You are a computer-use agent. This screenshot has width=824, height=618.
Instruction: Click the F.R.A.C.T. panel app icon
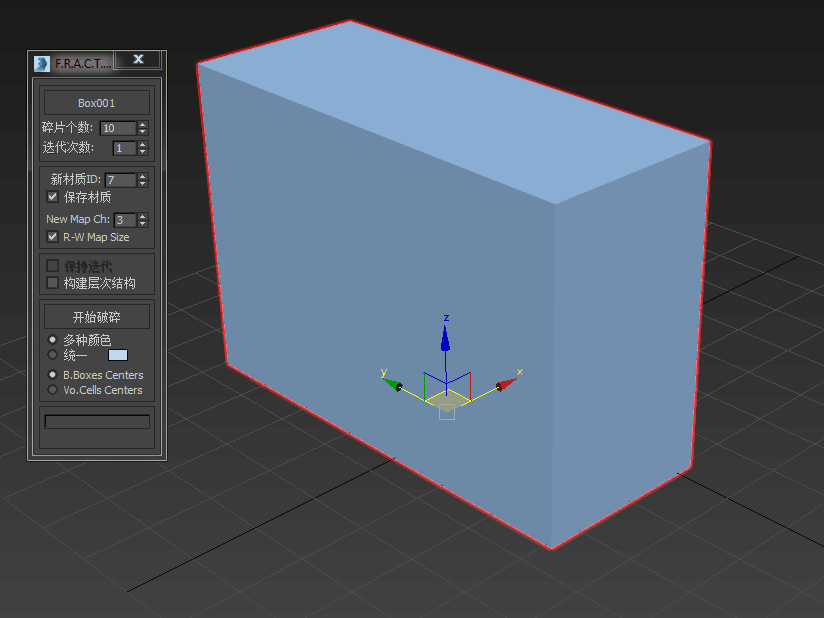coord(41,62)
